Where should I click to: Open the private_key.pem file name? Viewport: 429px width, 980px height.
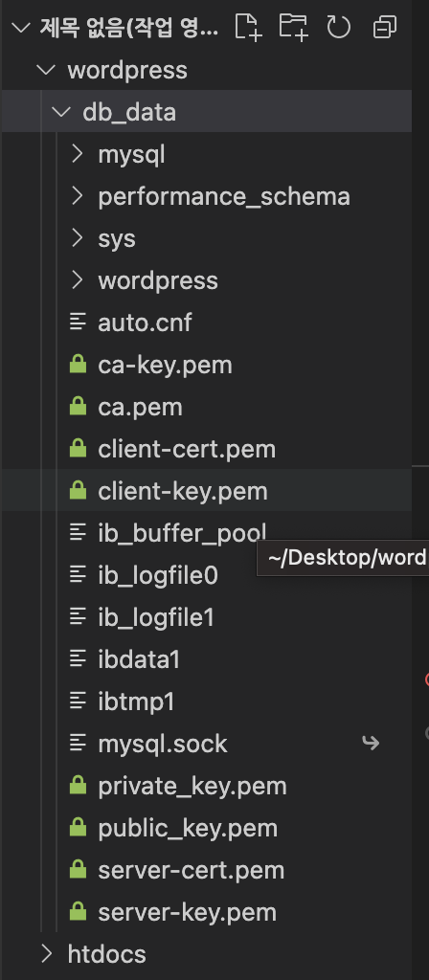192,786
